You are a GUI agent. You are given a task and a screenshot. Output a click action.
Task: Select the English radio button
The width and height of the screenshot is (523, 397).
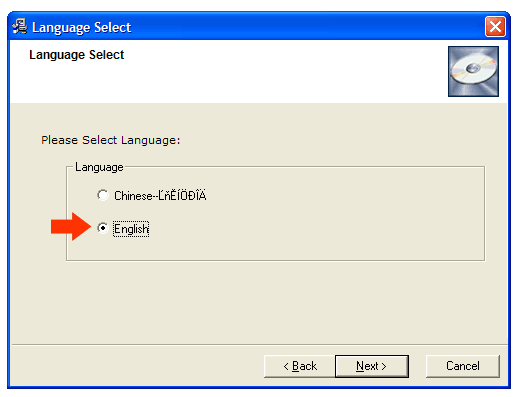[103, 228]
